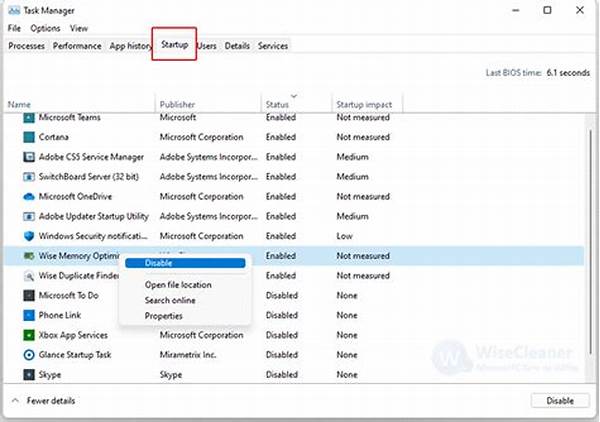The height and width of the screenshot is (422, 600).
Task: Switch to the App history tab
Action: tap(130, 46)
